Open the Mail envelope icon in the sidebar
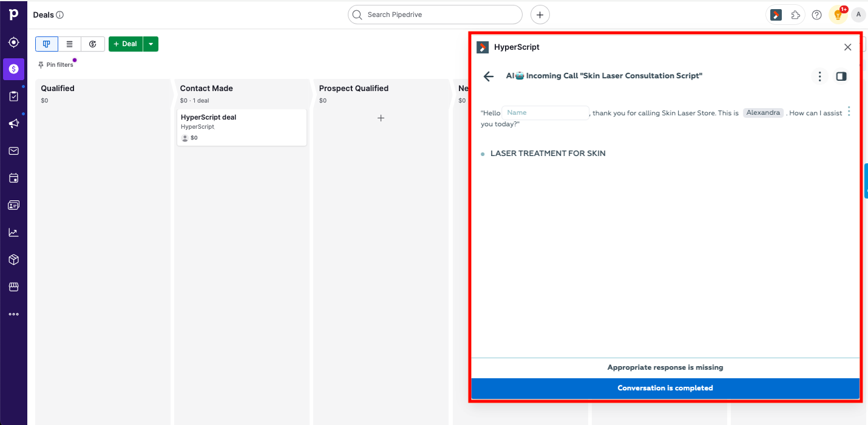The height and width of the screenshot is (425, 868). coord(13,151)
